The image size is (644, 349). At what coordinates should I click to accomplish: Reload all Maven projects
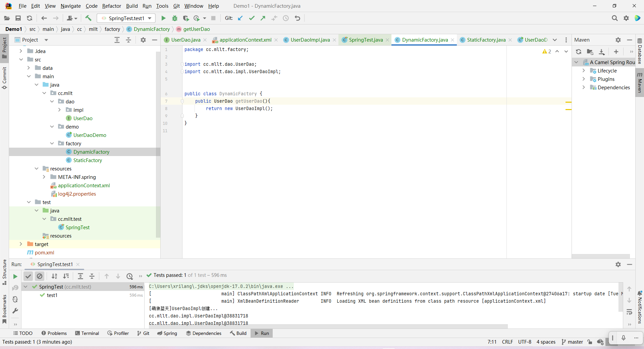pos(579,52)
